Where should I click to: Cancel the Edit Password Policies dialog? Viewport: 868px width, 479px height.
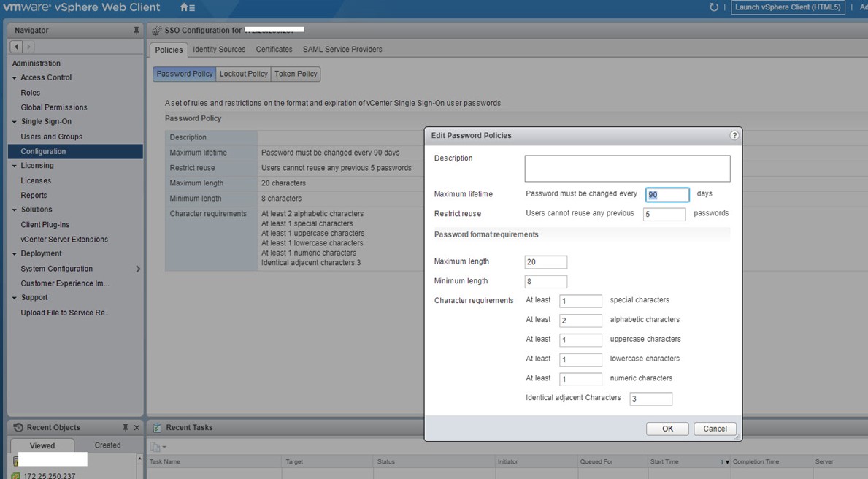715,429
